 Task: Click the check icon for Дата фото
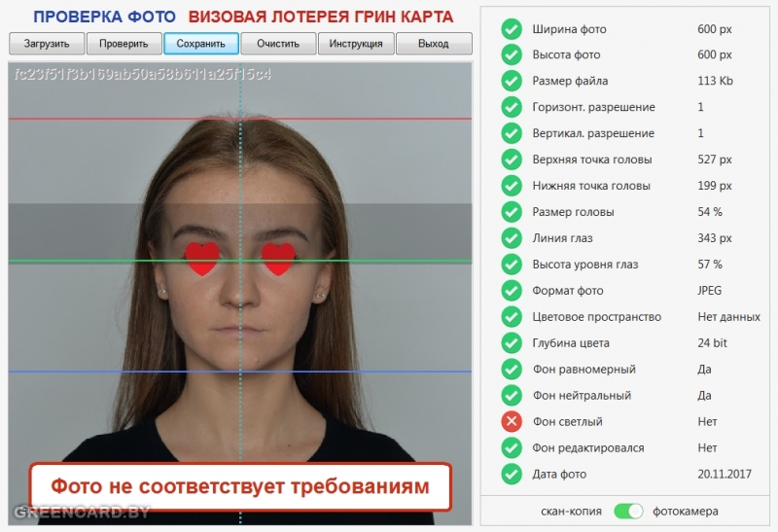pos(512,474)
